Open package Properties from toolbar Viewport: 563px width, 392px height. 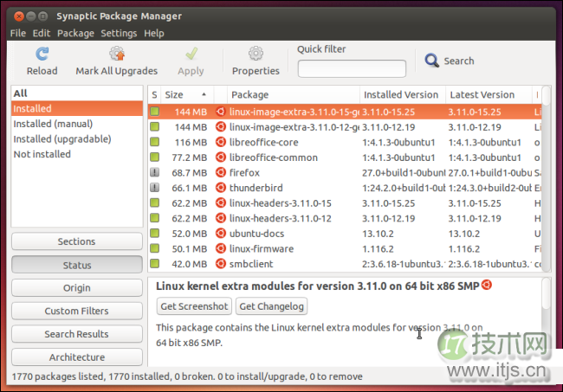click(256, 61)
